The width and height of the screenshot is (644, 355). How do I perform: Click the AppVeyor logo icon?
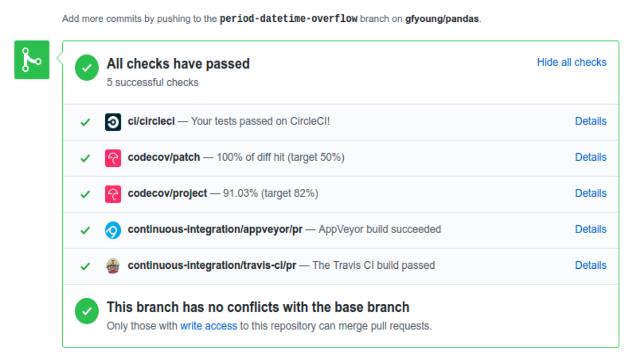pyautogui.click(x=113, y=230)
